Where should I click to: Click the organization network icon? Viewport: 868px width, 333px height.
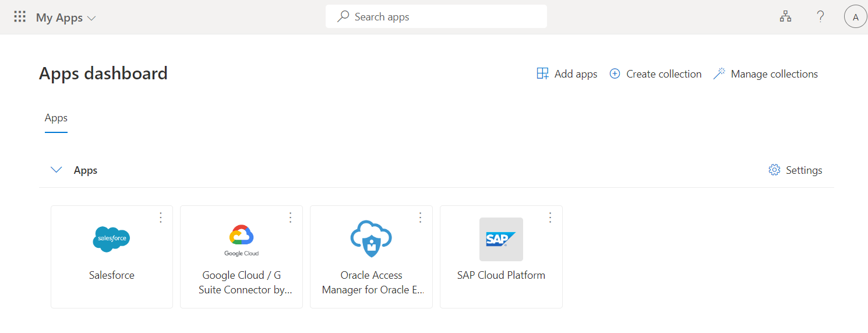pyautogui.click(x=785, y=17)
